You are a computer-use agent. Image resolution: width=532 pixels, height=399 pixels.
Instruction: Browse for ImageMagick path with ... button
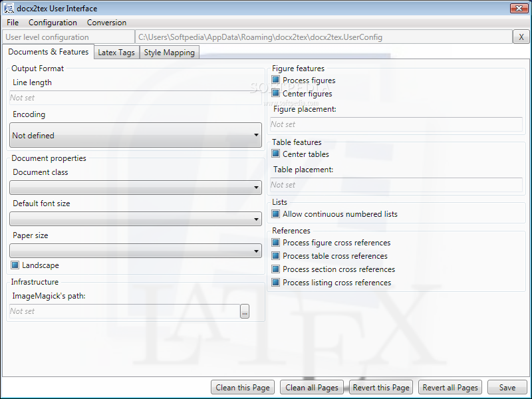point(245,311)
